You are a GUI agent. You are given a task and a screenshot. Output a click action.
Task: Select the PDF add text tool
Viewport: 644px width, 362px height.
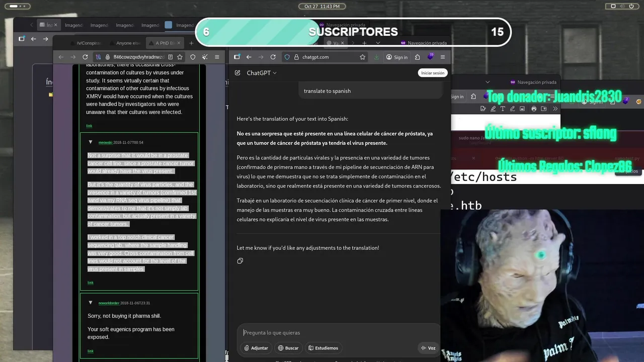[503, 109]
